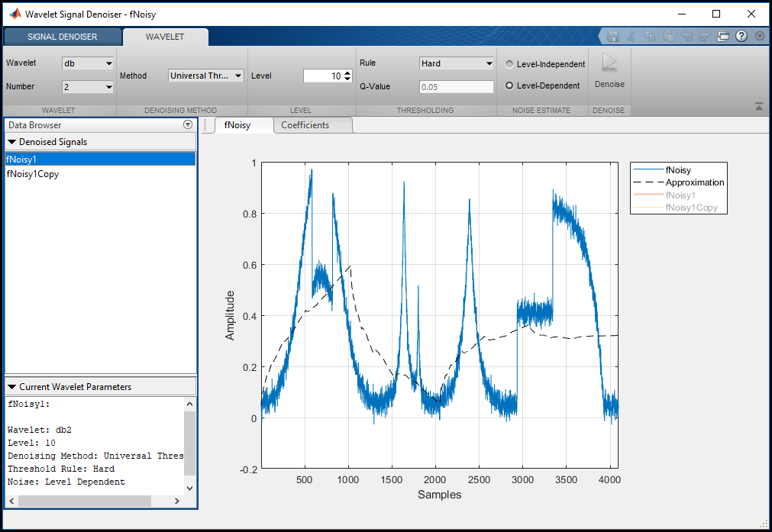Screen dimensions: 772x532
Task: Collapse the toolstrip with the minimize arrow
Action: pos(758,107)
